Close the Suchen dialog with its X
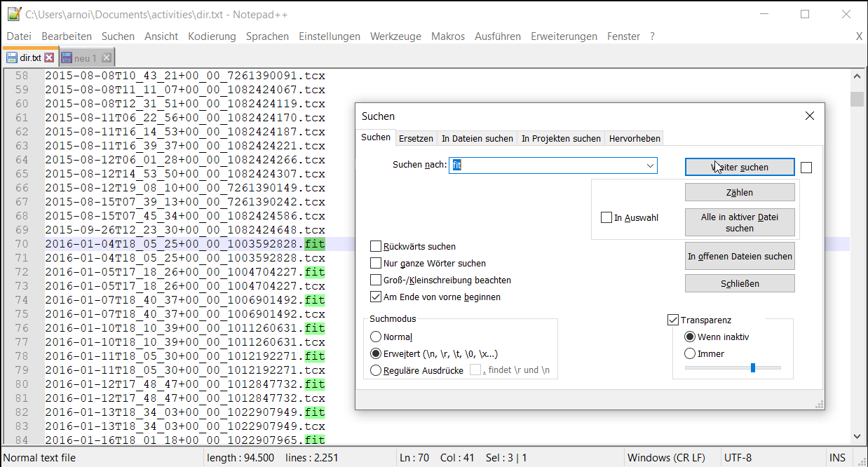This screenshot has width=868, height=467. point(809,116)
